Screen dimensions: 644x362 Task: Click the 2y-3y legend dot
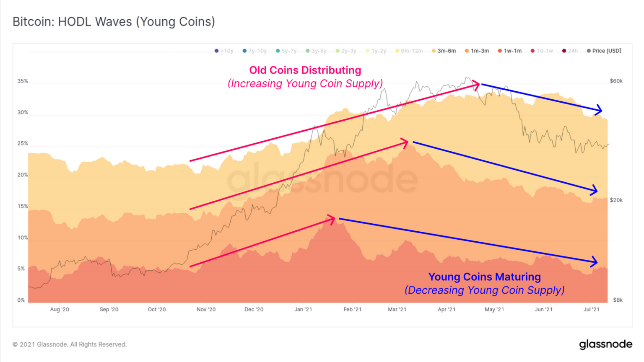338,51
